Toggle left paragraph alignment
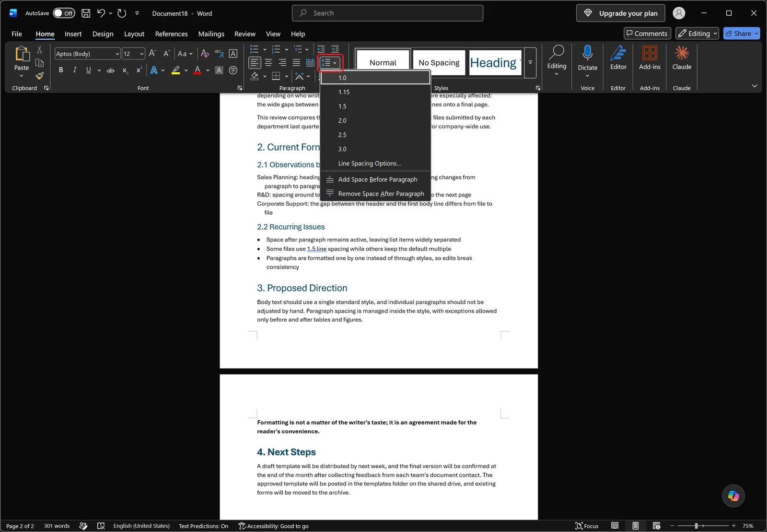The image size is (767, 532). pyautogui.click(x=255, y=63)
